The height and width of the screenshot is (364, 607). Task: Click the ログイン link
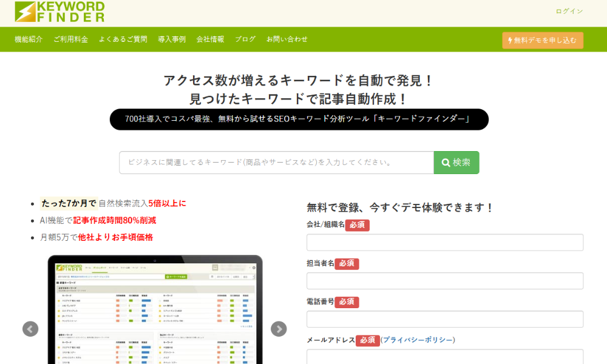pyautogui.click(x=569, y=10)
